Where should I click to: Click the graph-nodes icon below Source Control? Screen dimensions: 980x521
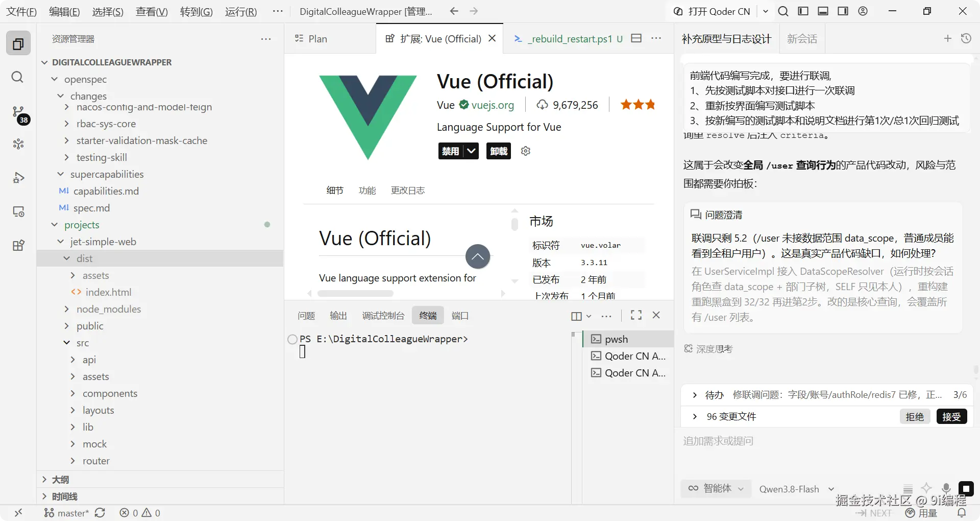18,144
